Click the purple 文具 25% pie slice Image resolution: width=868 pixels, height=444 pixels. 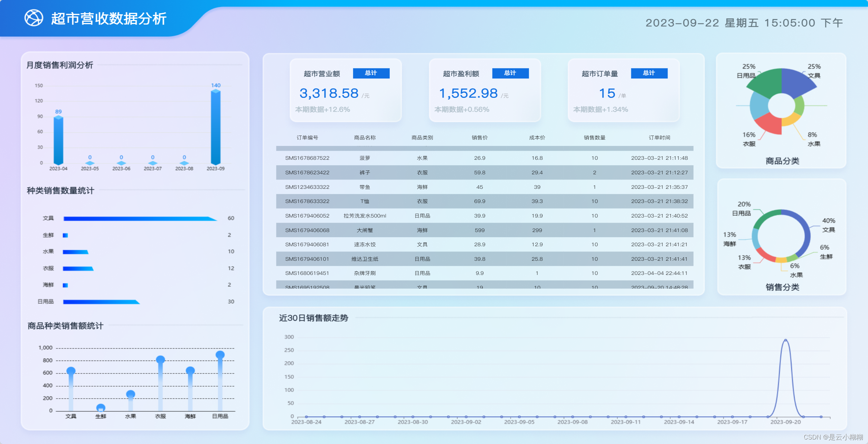click(x=796, y=82)
